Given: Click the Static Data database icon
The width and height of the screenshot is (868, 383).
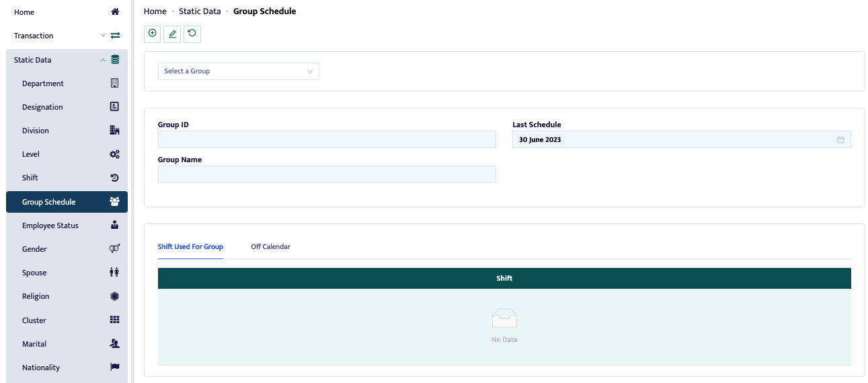Looking at the screenshot, I should (x=115, y=60).
